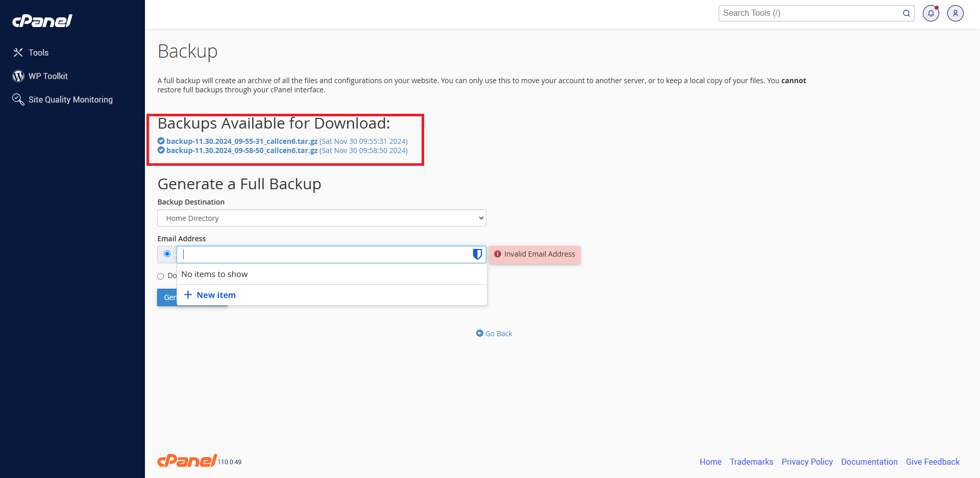
Task: Open the Documentation footer link
Action: pos(869,462)
